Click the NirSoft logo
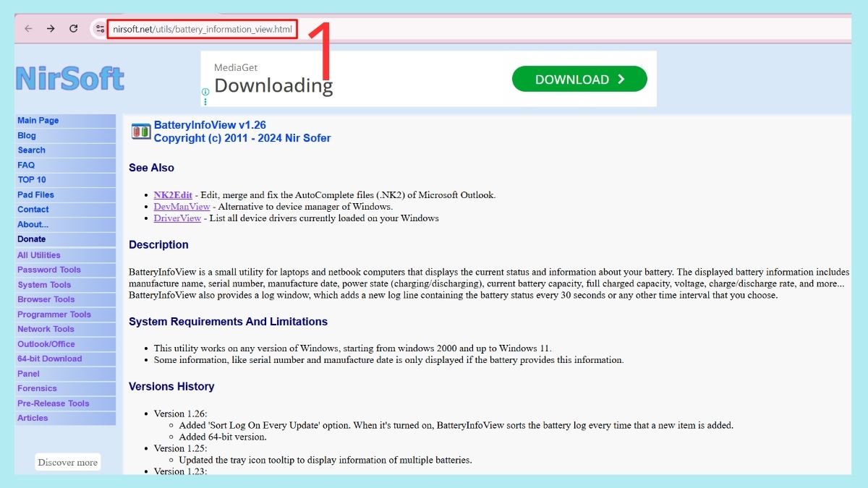 pyautogui.click(x=69, y=78)
